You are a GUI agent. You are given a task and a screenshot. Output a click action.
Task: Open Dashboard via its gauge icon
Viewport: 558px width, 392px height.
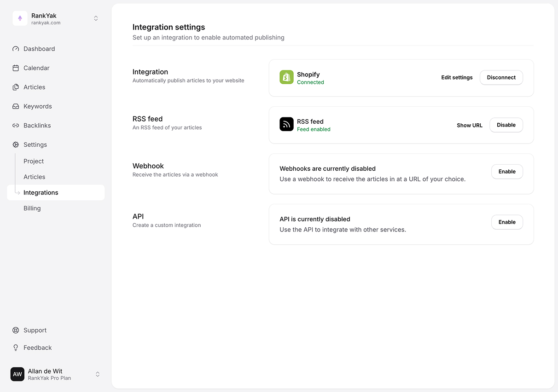(x=16, y=49)
